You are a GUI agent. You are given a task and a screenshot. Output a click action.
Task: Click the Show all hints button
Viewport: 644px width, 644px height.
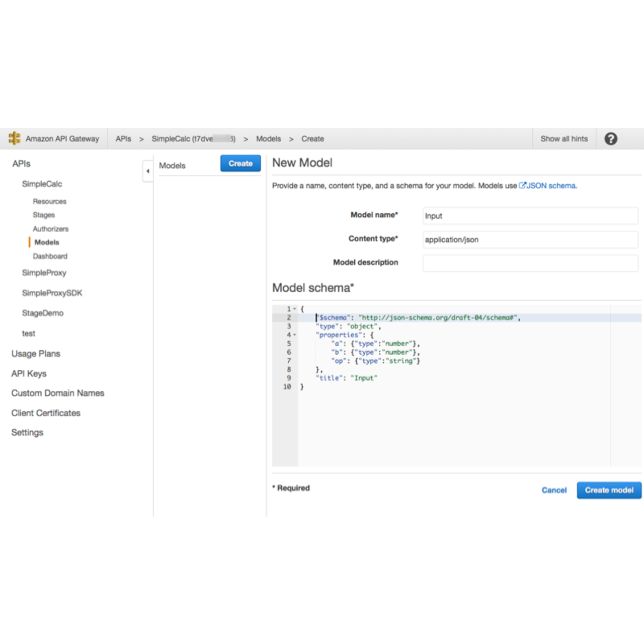click(563, 139)
